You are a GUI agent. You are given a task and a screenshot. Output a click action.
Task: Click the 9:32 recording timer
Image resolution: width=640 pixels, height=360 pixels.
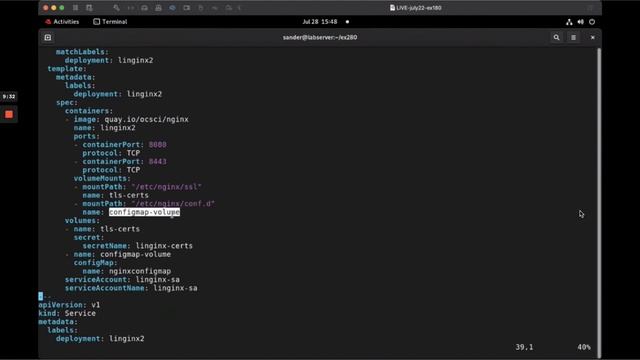(9, 97)
